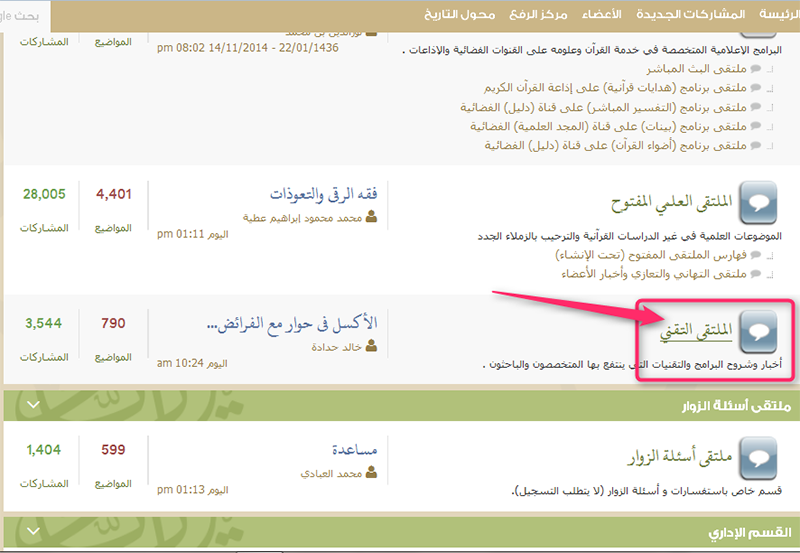800x553 pixels.
Task: Click user icon beside محمد العبادي
Action: click(x=372, y=474)
